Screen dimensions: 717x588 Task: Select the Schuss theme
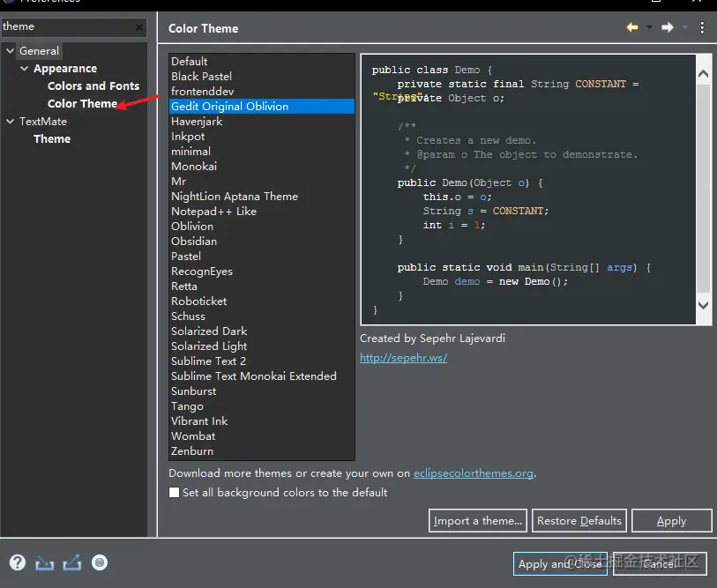(262, 316)
